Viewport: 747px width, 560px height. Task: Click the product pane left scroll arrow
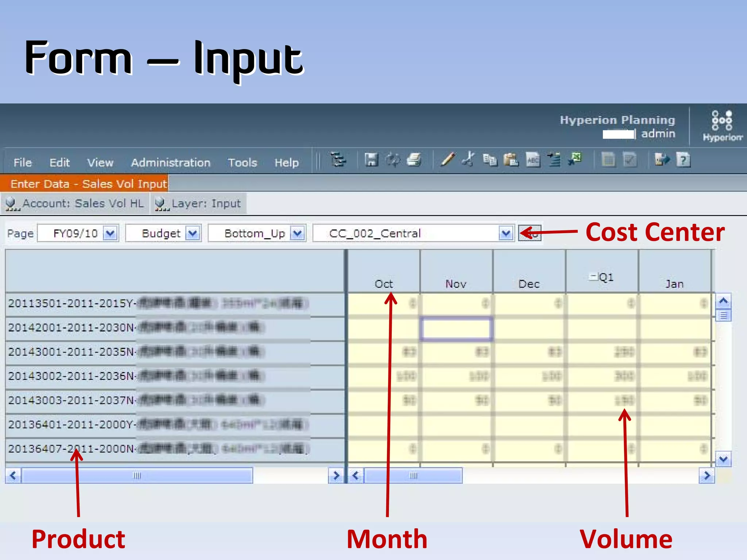(13, 475)
